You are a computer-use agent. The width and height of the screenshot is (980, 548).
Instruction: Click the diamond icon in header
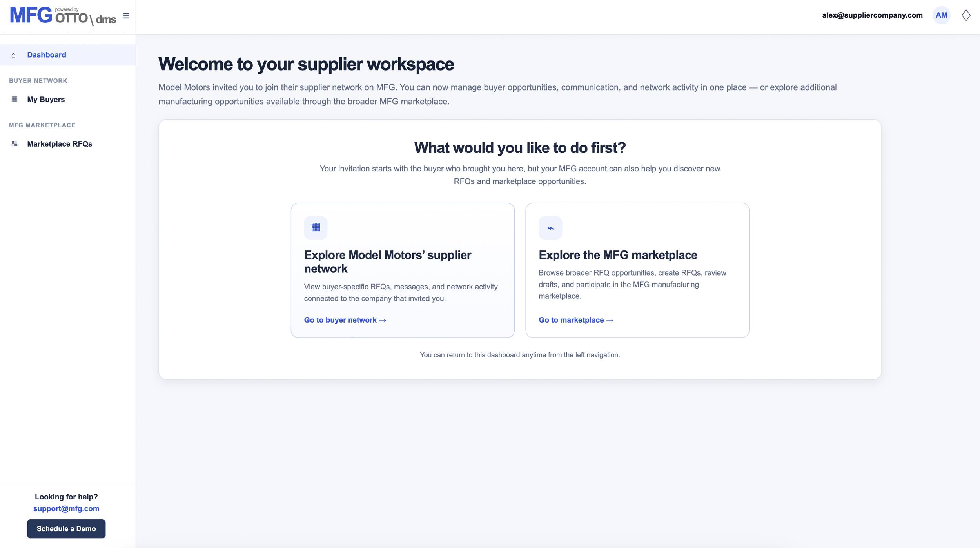tap(966, 15)
